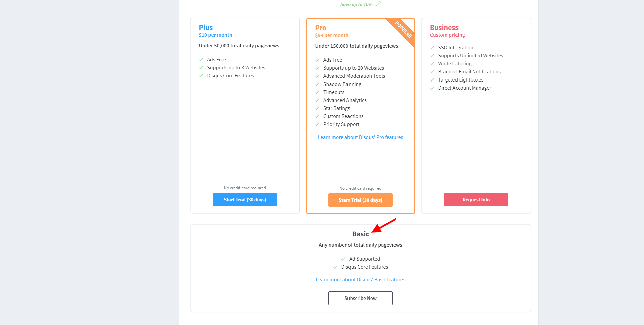Click the Priority Support feature item
The height and width of the screenshot is (325, 644).
pyautogui.click(x=341, y=124)
